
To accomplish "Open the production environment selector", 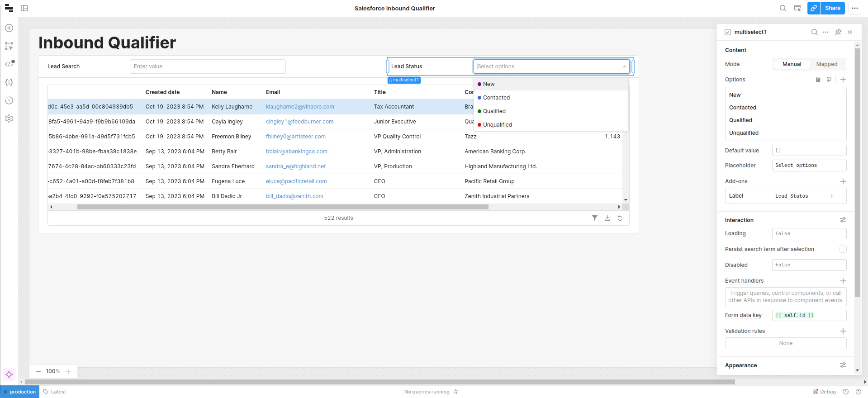I will point(20,392).
